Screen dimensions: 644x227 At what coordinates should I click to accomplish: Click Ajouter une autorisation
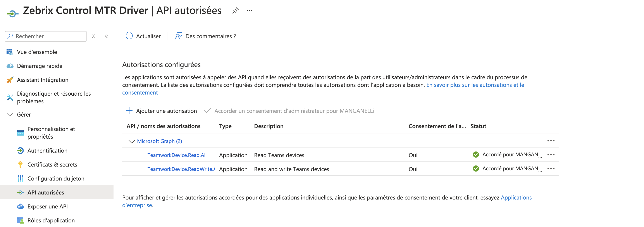click(x=161, y=110)
